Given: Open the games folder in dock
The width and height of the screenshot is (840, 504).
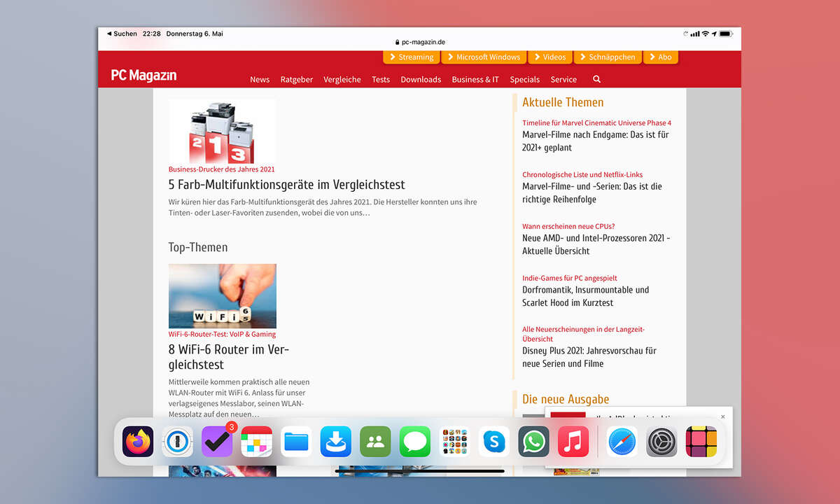Looking at the screenshot, I should tap(454, 442).
